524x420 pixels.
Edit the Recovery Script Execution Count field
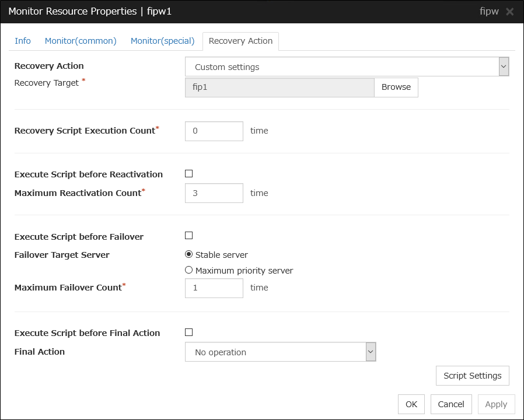point(214,131)
